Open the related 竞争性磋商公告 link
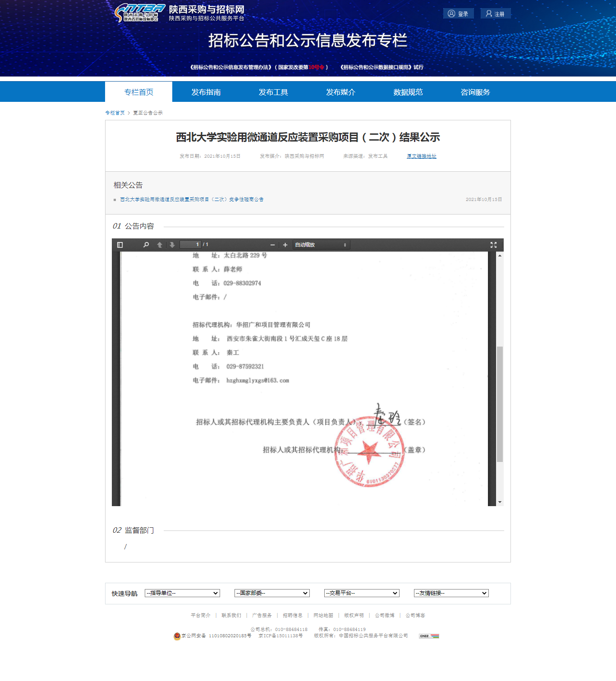616x681 pixels. (192, 199)
